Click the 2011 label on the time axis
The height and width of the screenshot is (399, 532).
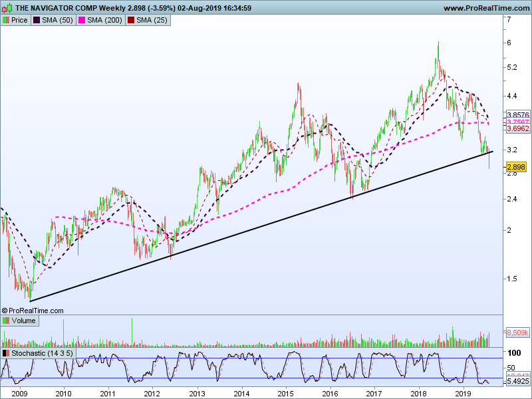coord(108,394)
